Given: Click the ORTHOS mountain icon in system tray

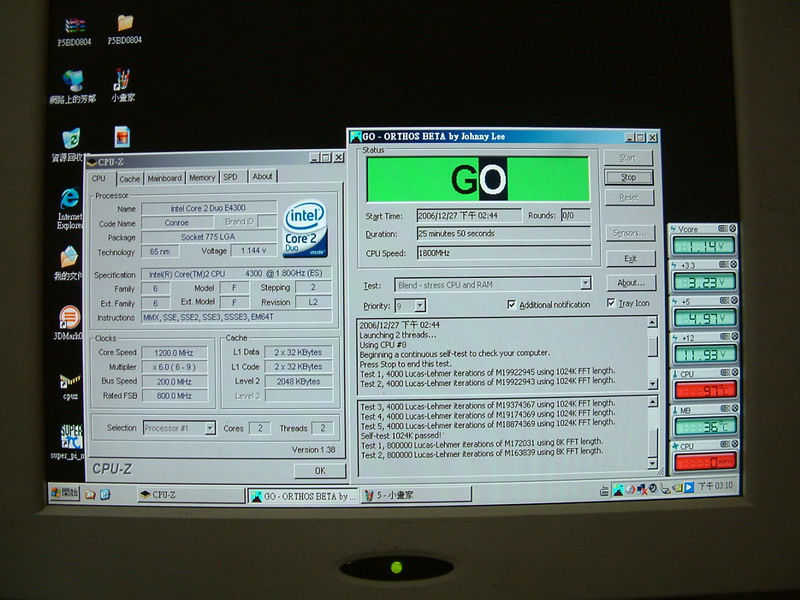Looking at the screenshot, I should pyautogui.click(x=618, y=490).
